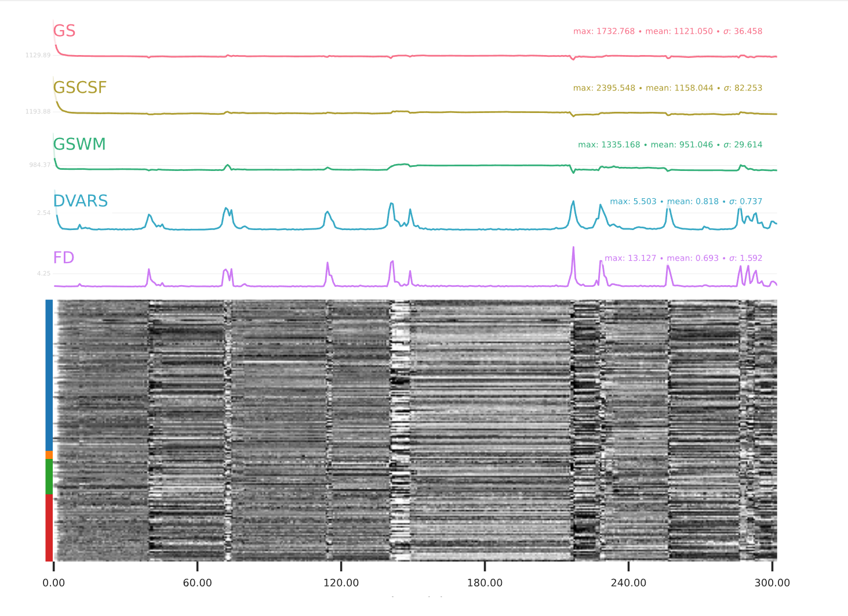Click the 0.00 time axis tick label
This screenshot has height=616, width=848.
tap(54, 583)
